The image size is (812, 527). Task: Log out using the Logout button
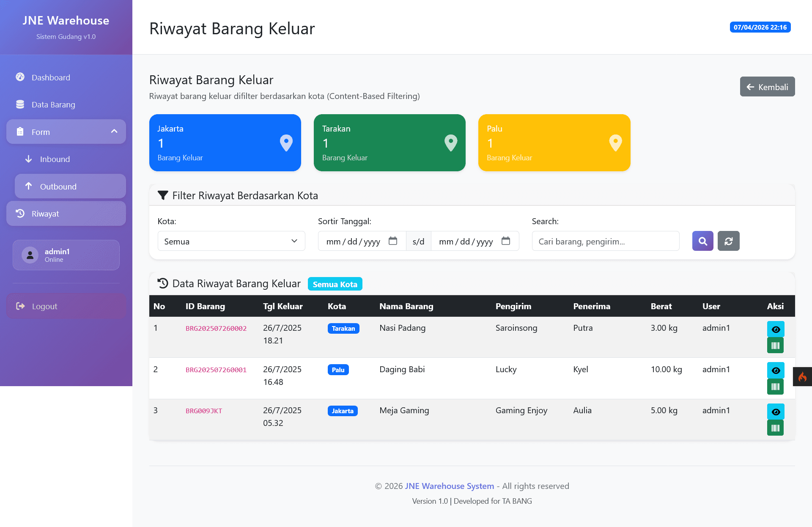click(44, 306)
